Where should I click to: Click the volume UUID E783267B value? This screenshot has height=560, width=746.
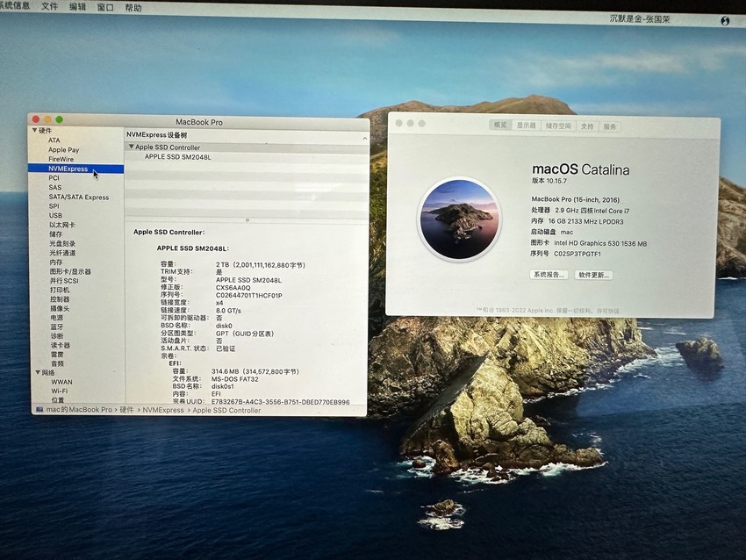point(280,401)
